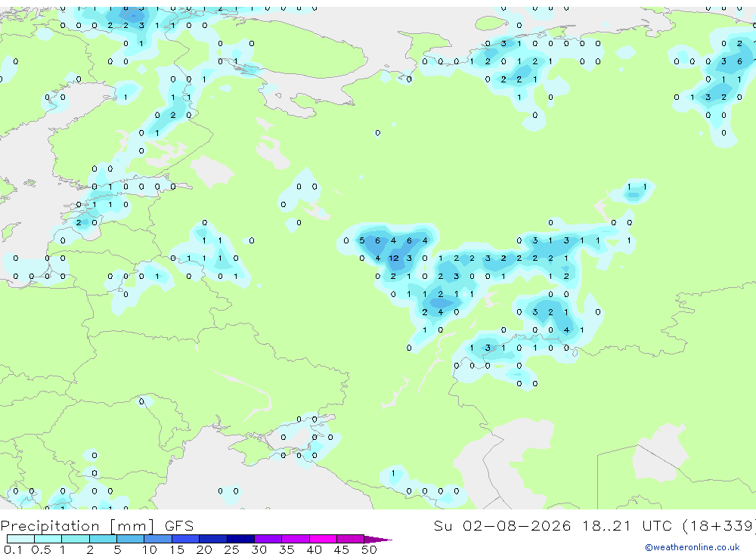Click the 1–2 mm legend color swatch
Screen dimensions: 756x554
(x=76, y=539)
